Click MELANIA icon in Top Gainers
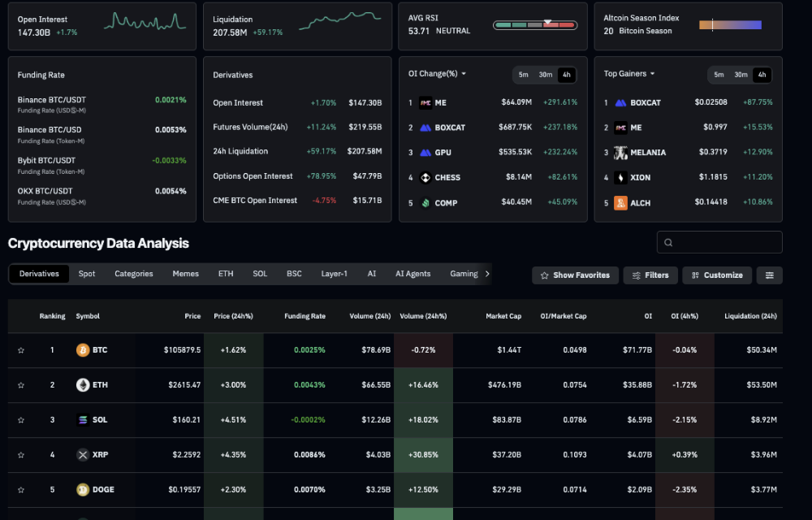This screenshot has width=812, height=520. tap(620, 152)
